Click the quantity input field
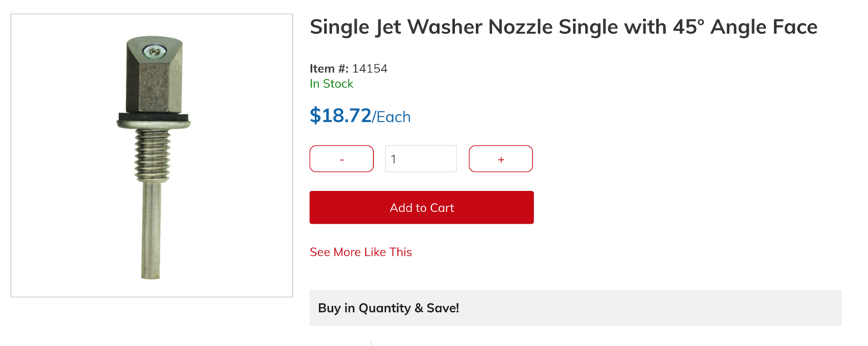 [x=420, y=159]
